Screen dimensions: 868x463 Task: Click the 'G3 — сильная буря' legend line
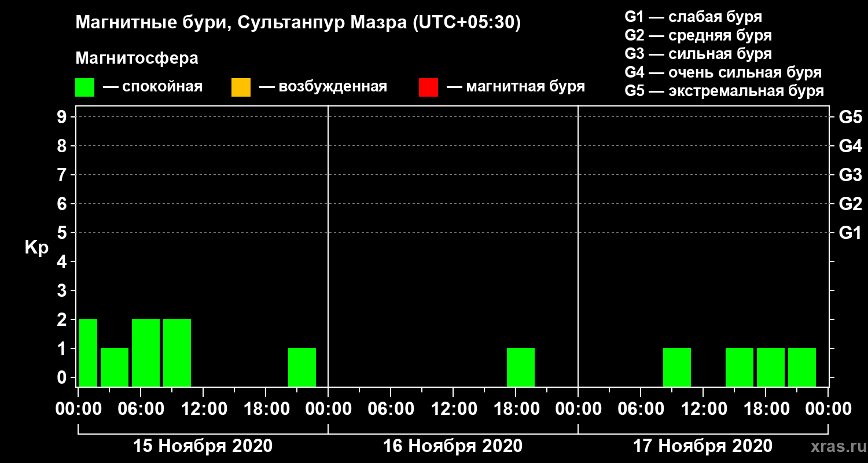click(698, 54)
